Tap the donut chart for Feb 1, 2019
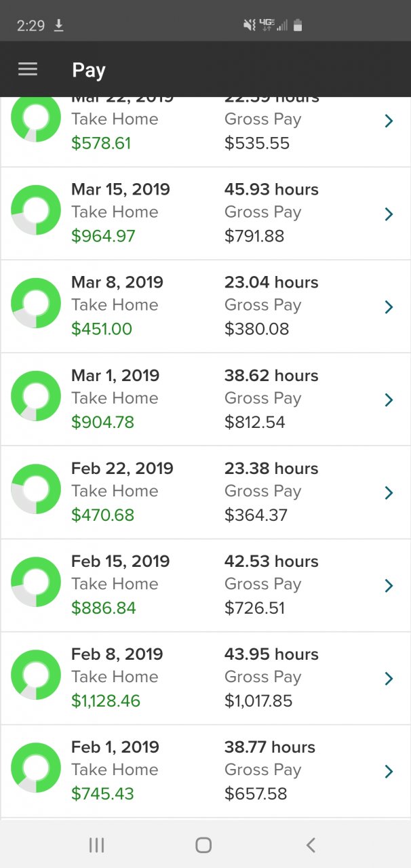The height and width of the screenshot is (868, 411). [x=36, y=768]
